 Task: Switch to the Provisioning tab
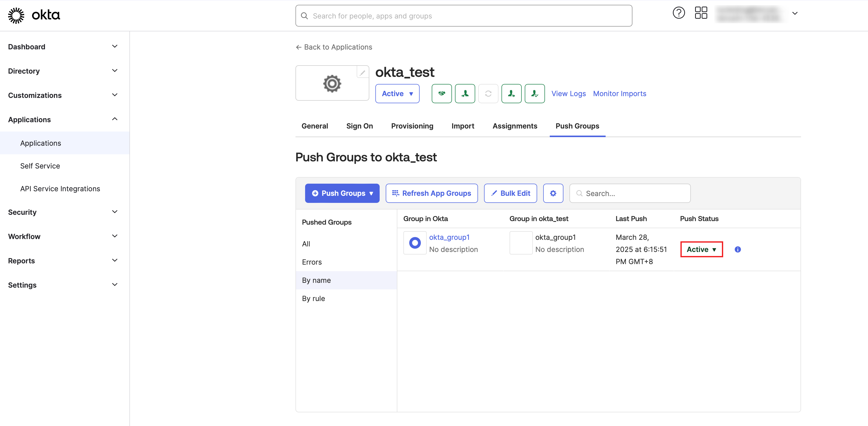click(x=412, y=126)
